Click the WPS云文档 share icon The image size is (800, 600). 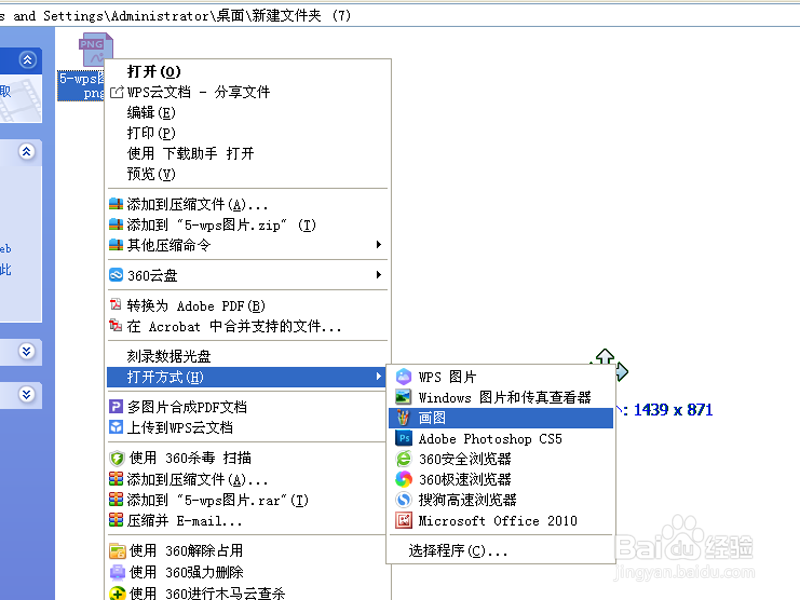(x=117, y=92)
